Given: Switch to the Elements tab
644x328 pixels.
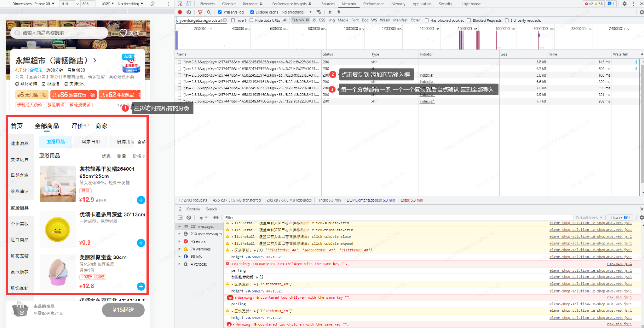Looking at the screenshot, I should coord(208,4).
